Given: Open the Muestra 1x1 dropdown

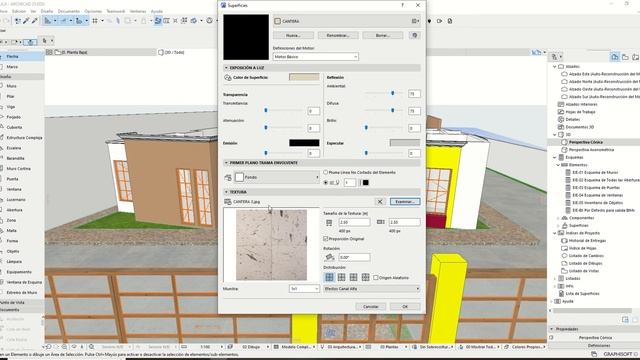Looking at the screenshot, I should pos(304,289).
